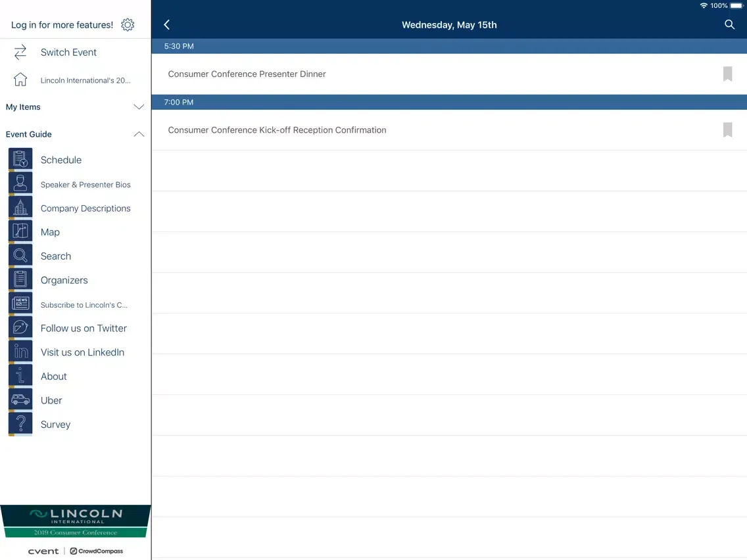
Task: Open Visit us on LinkedIn
Action: (82, 352)
